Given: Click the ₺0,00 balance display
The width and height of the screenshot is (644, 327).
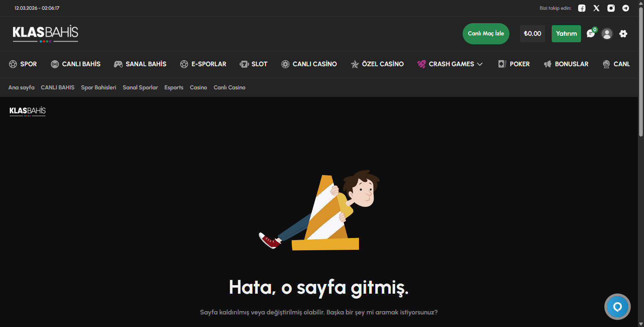Looking at the screenshot, I should [x=532, y=34].
